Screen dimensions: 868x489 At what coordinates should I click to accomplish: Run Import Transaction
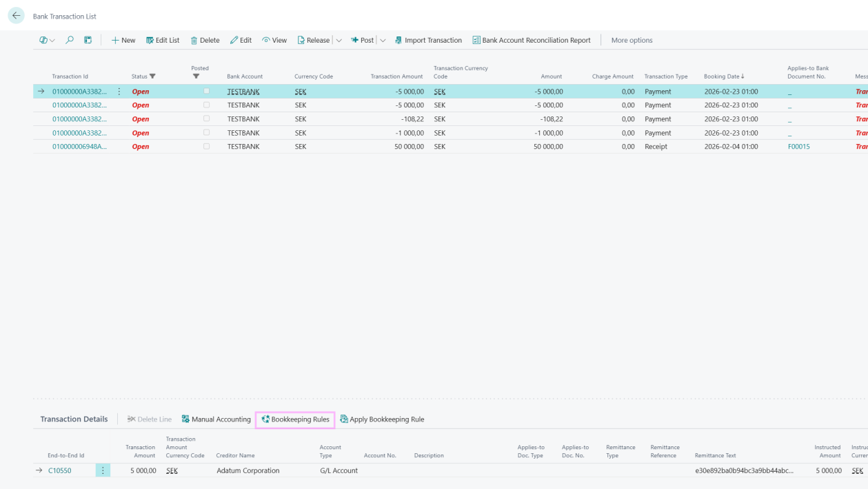click(x=428, y=40)
